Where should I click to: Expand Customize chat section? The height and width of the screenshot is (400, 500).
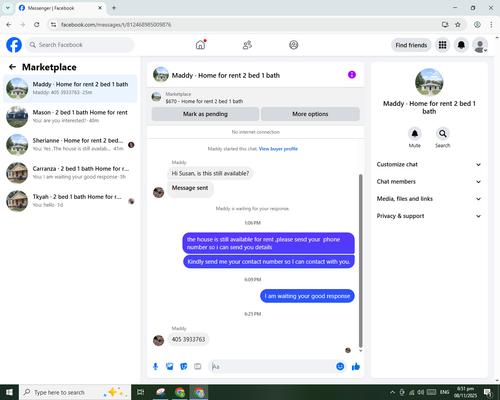pos(429,164)
